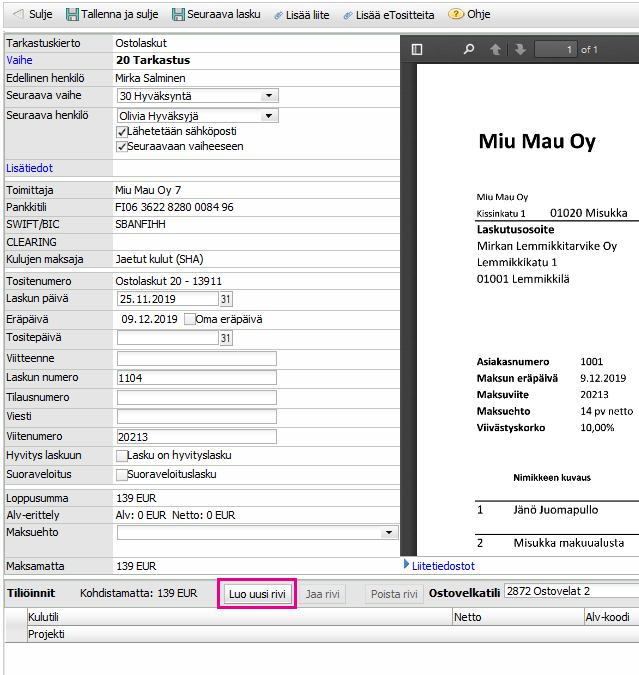Click the Seuraava lasku save icon
This screenshot has width=639, height=675.
click(x=178, y=15)
